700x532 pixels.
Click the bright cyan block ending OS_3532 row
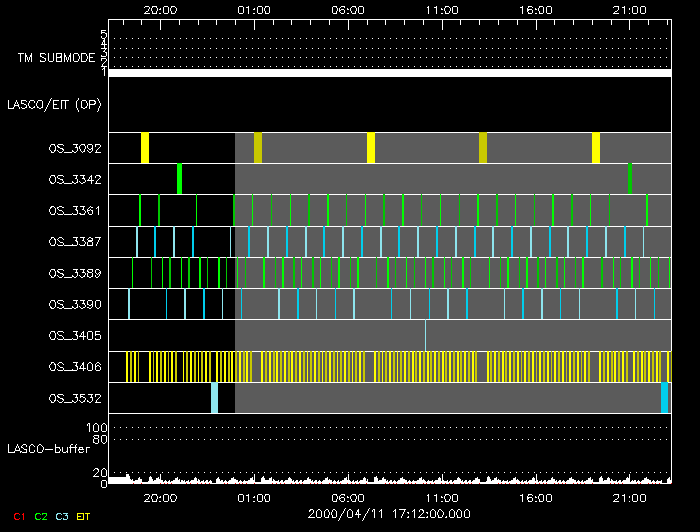(x=665, y=398)
